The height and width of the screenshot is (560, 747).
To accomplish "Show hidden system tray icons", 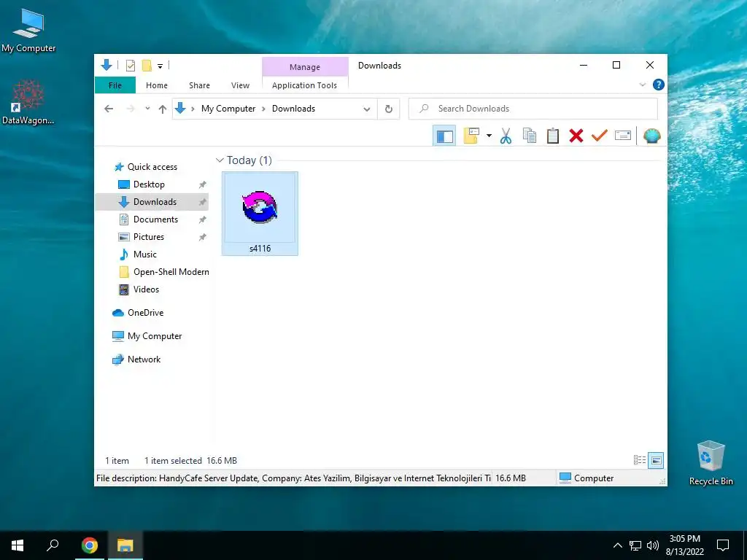I will click(617, 545).
